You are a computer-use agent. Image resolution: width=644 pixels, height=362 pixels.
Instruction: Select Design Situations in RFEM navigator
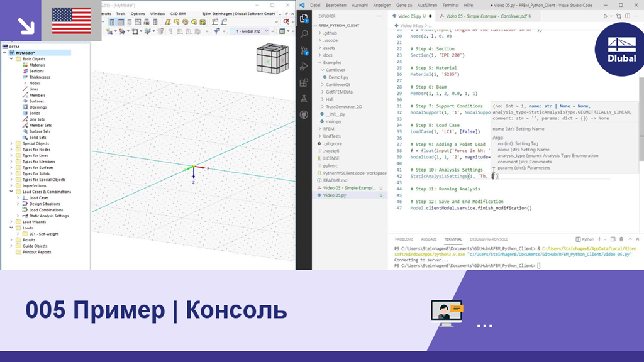point(45,204)
